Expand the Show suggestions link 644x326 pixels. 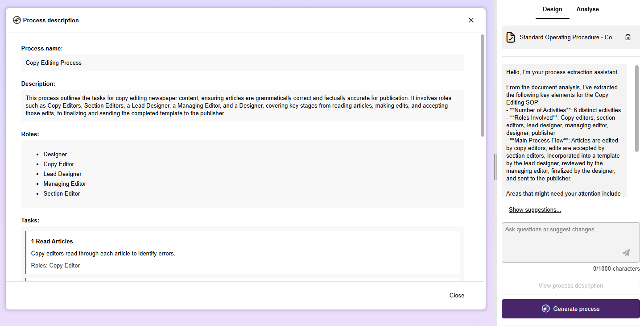tap(535, 210)
